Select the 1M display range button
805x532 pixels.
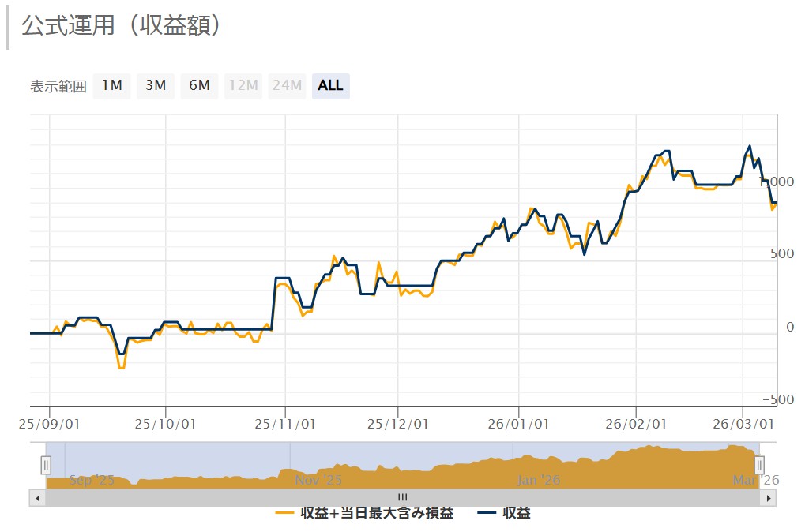[x=111, y=85]
